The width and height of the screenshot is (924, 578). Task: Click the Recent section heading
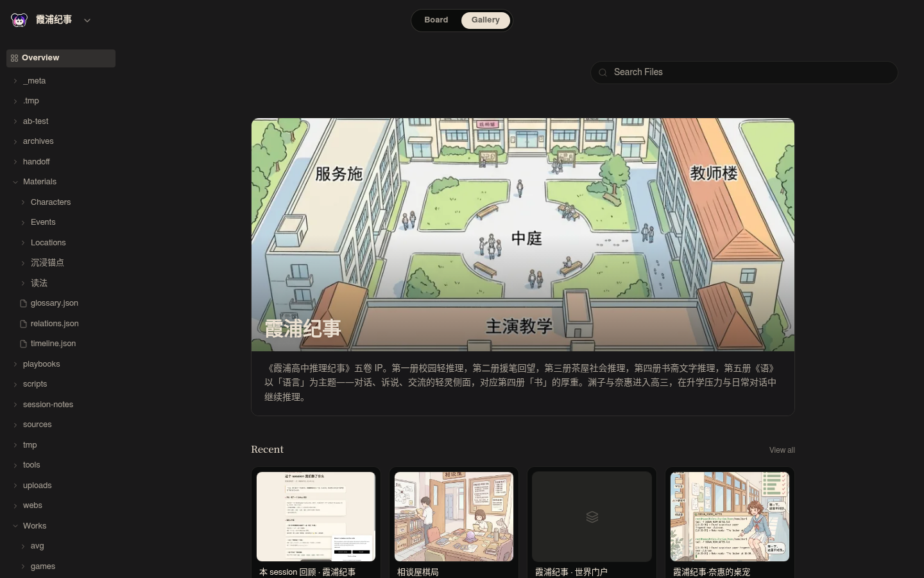coord(267,450)
